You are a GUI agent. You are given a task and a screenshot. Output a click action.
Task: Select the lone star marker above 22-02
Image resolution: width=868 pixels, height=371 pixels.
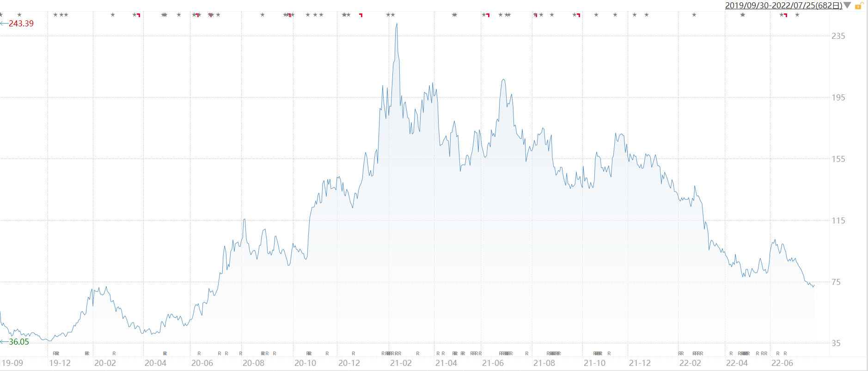point(694,15)
